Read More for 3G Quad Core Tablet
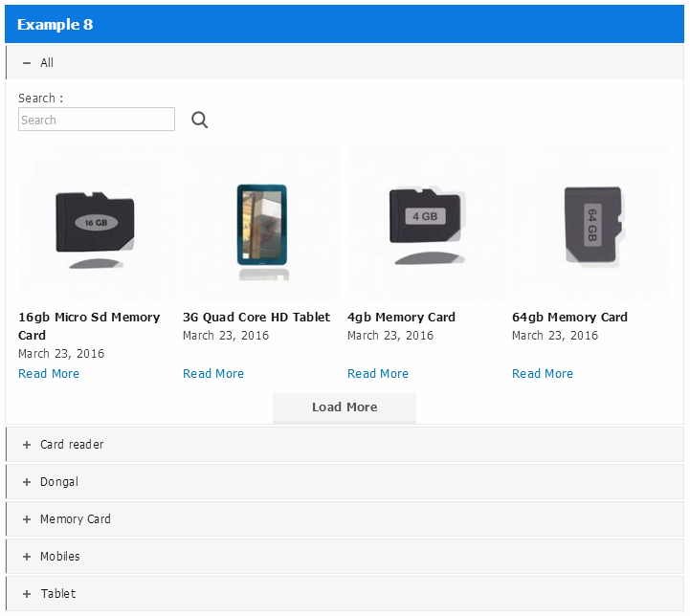The image size is (690, 616). click(x=213, y=374)
